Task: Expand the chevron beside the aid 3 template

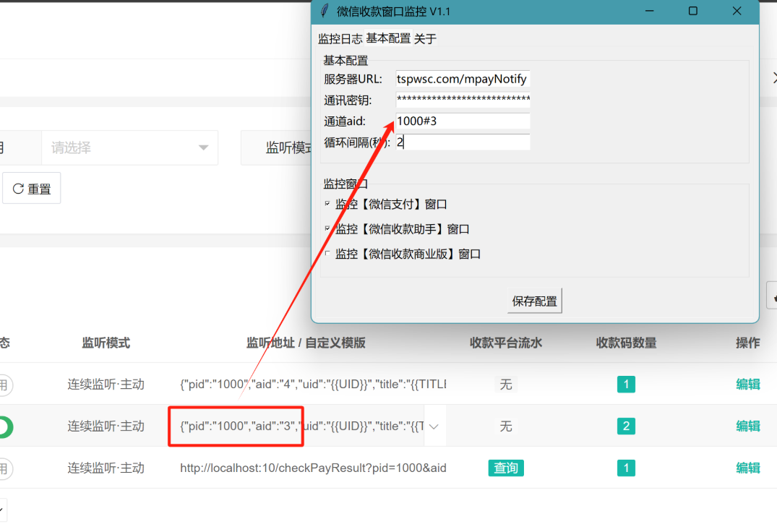Action: (x=434, y=426)
